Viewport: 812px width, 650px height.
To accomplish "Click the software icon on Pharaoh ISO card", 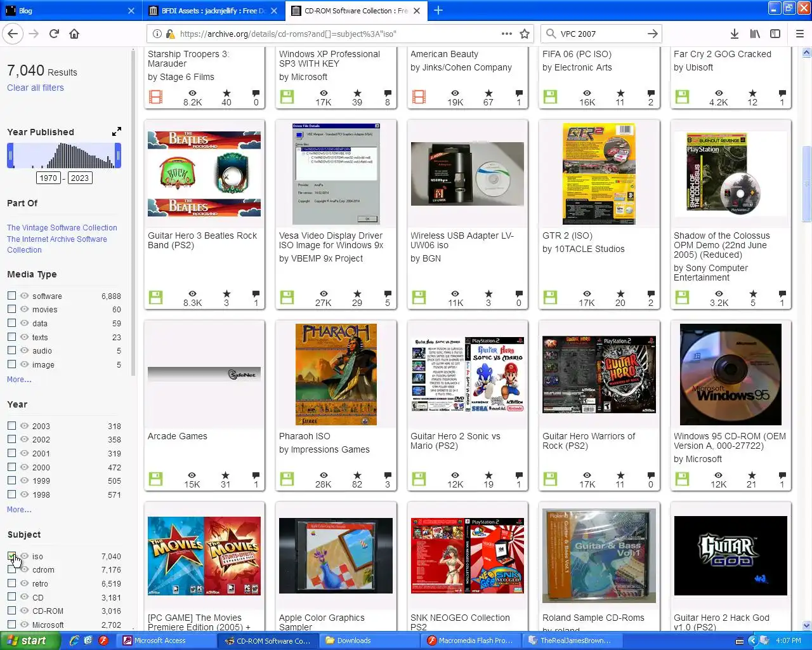I will (x=287, y=479).
